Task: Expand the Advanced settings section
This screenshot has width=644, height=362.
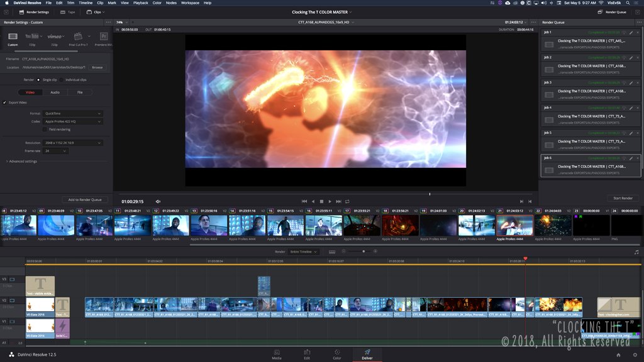Action: click(x=21, y=162)
